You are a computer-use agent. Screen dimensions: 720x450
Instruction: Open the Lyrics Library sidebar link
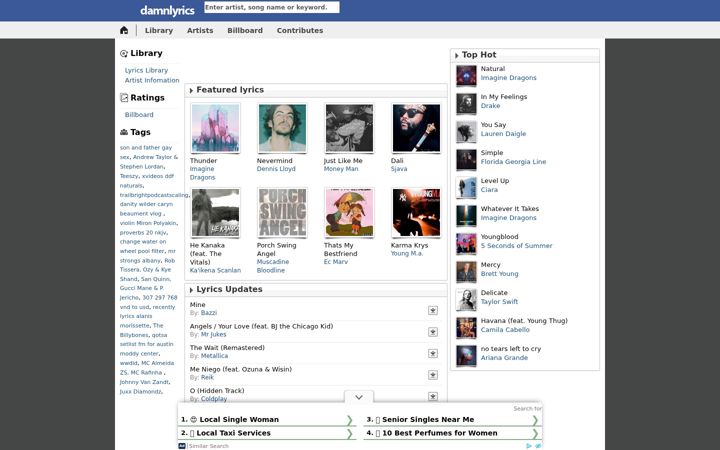(x=146, y=70)
